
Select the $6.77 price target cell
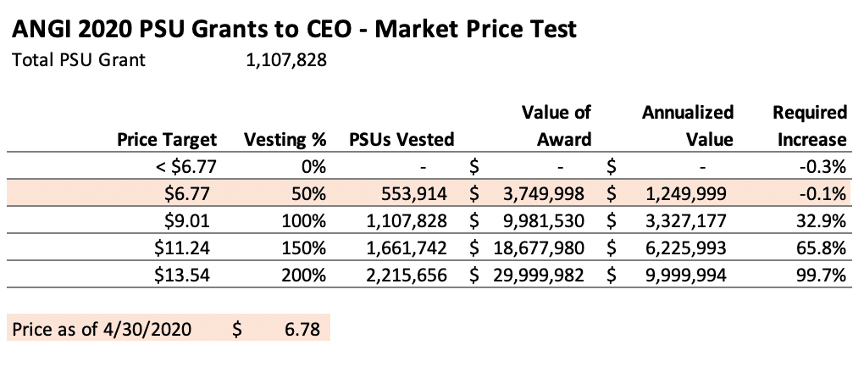[x=186, y=194]
